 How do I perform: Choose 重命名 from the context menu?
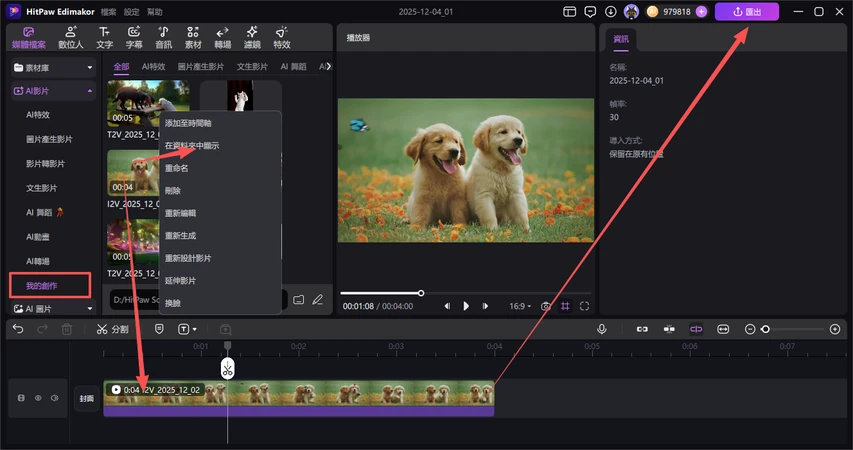click(175, 168)
